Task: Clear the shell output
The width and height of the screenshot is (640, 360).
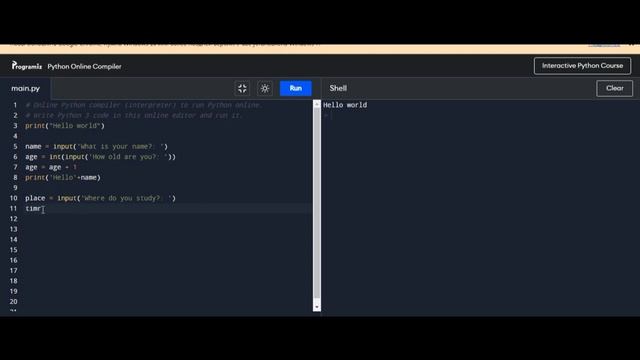Action: [614, 88]
